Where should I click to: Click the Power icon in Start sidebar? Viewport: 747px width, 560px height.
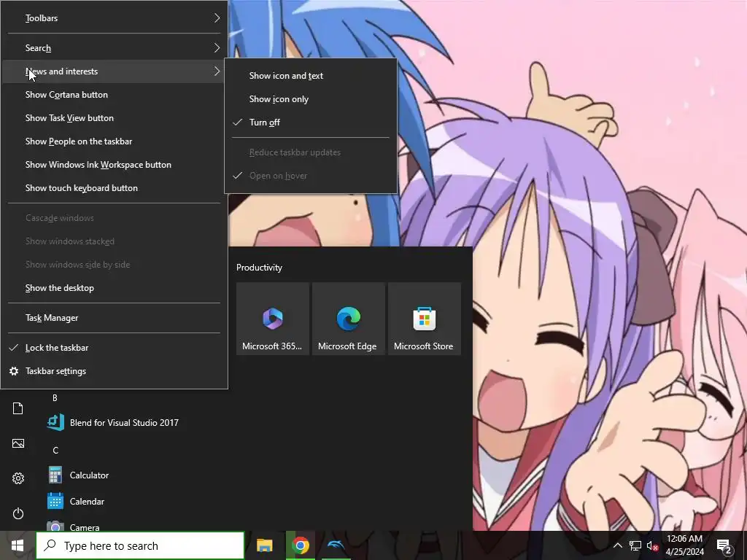tap(18, 513)
